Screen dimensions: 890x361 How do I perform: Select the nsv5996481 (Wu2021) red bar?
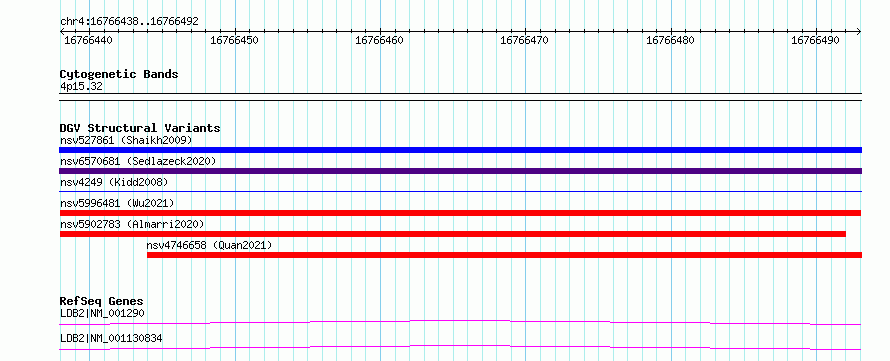460,213
